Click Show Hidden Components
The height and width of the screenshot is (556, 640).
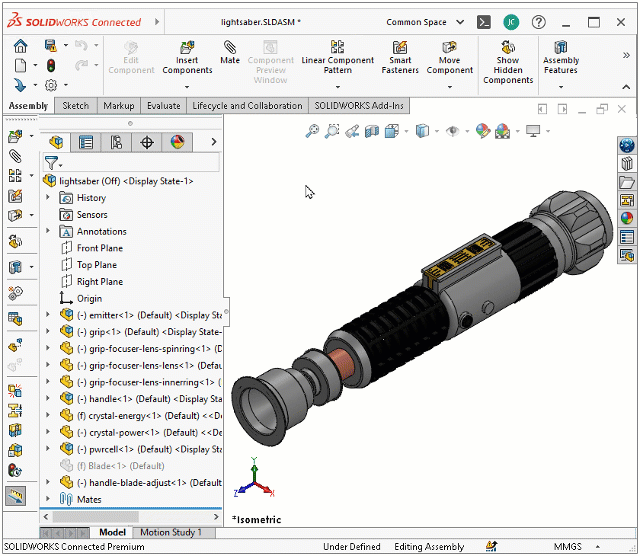pos(508,62)
